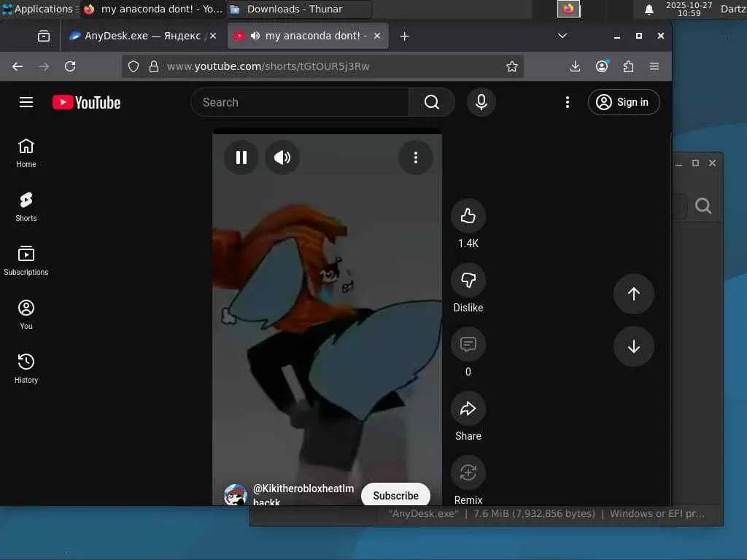Bookmark this page with the star
The width and height of the screenshot is (747, 560).
[x=512, y=66]
